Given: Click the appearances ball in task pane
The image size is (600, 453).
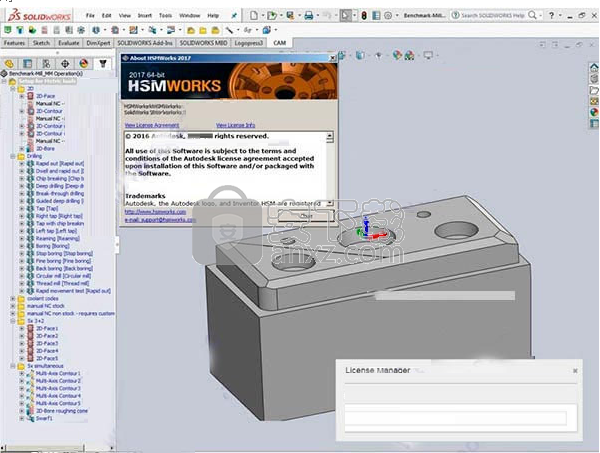Looking at the screenshot, I should pyautogui.click(x=594, y=112).
